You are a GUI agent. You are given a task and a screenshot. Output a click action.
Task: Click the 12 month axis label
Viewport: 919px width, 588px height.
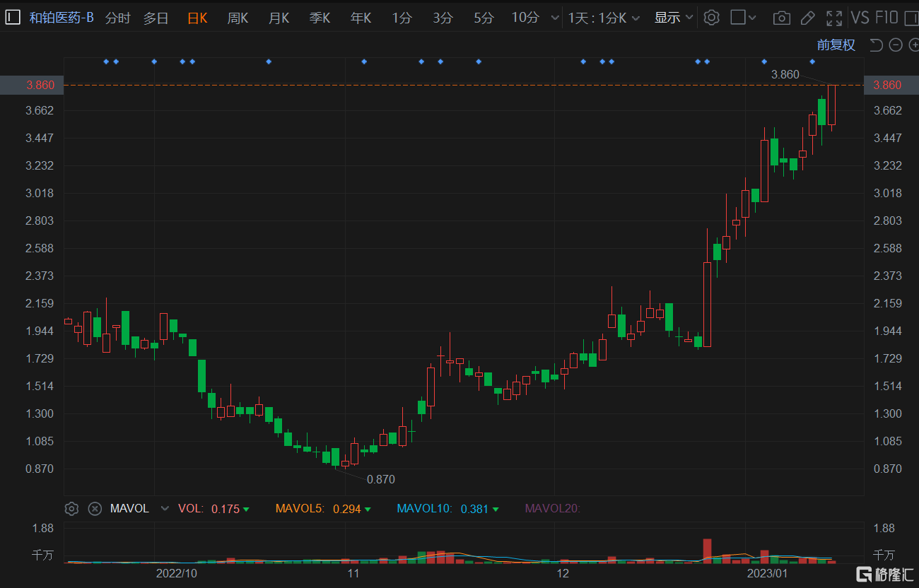click(x=563, y=573)
